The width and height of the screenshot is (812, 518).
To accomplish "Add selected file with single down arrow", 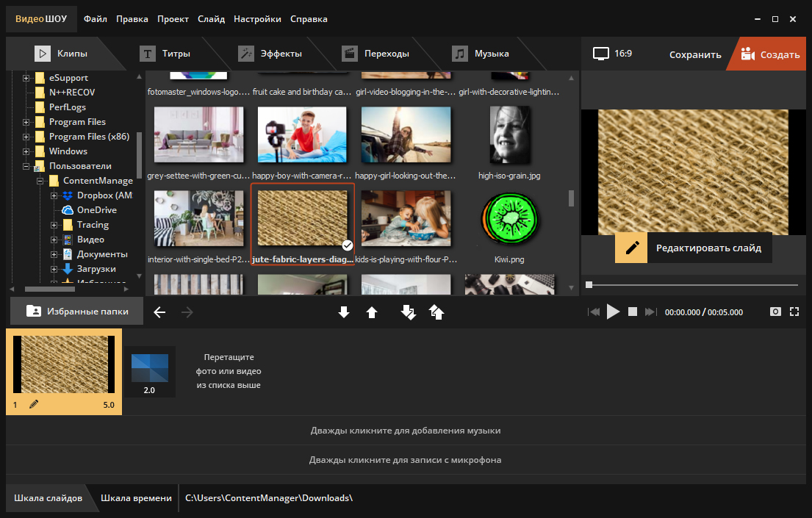I will pyautogui.click(x=344, y=312).
